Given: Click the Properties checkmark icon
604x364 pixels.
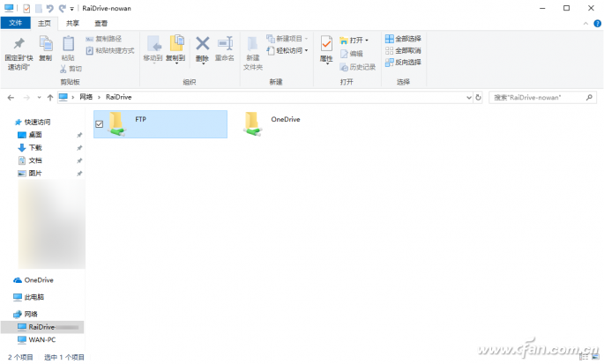Looking at the screenshot, I should (326, 44).
